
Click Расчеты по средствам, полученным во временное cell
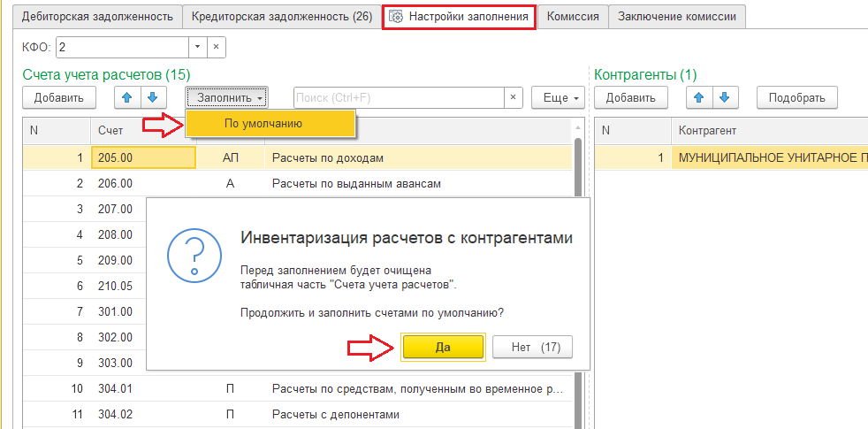[418, 388]
